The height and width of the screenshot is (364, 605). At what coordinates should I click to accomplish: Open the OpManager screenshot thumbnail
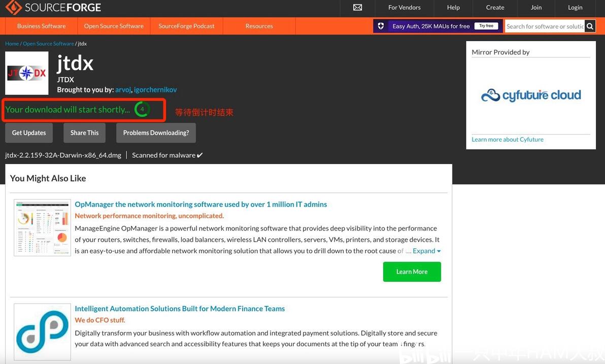(43, 228)
